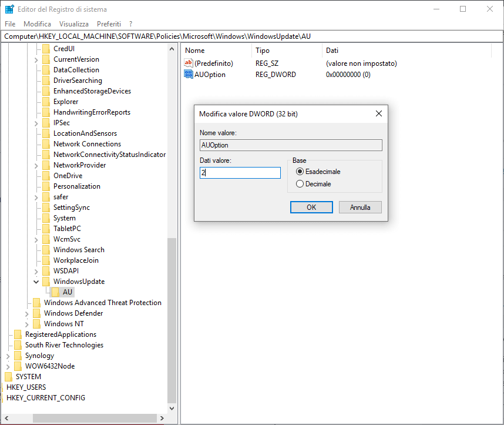
Task: Click the IPSec folder icon
Action: [x=46, y=123]
